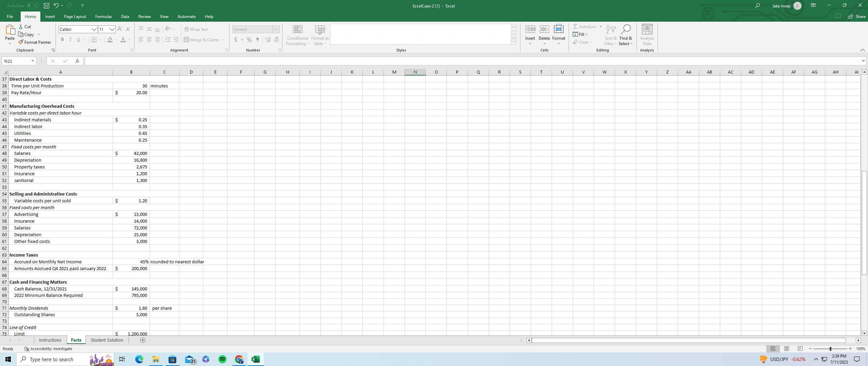Open Conditional Formatting options
The height and width of the screenshot is (366, 868).
click(297, 35)
